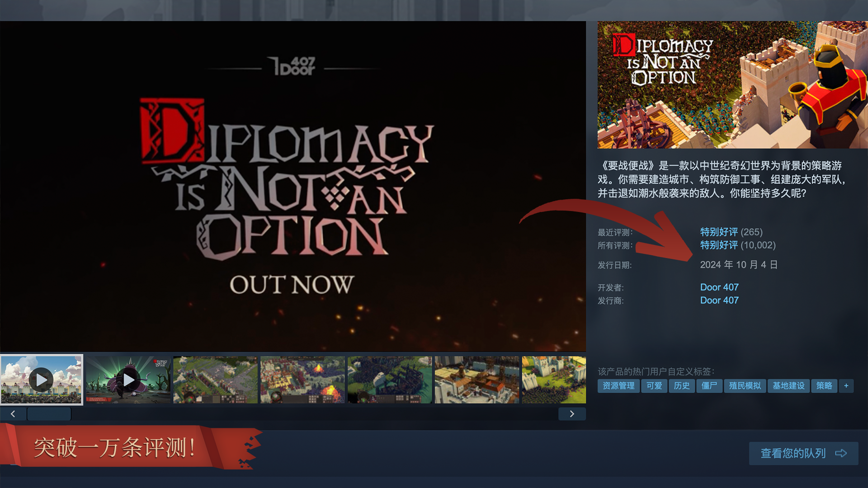The width and height of the screenshot is (868, 488).
Task: Play the second trailer with dark creature
Action: click(x=128, y=380)
